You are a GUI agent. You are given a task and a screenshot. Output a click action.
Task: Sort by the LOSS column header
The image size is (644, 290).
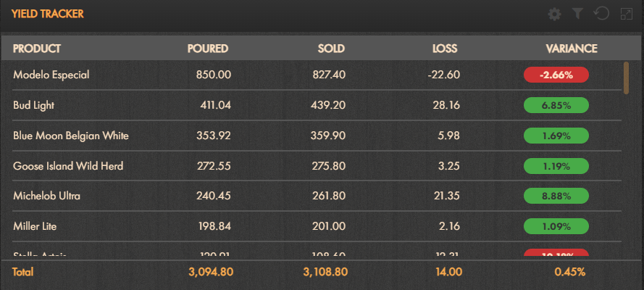(444, 49)
